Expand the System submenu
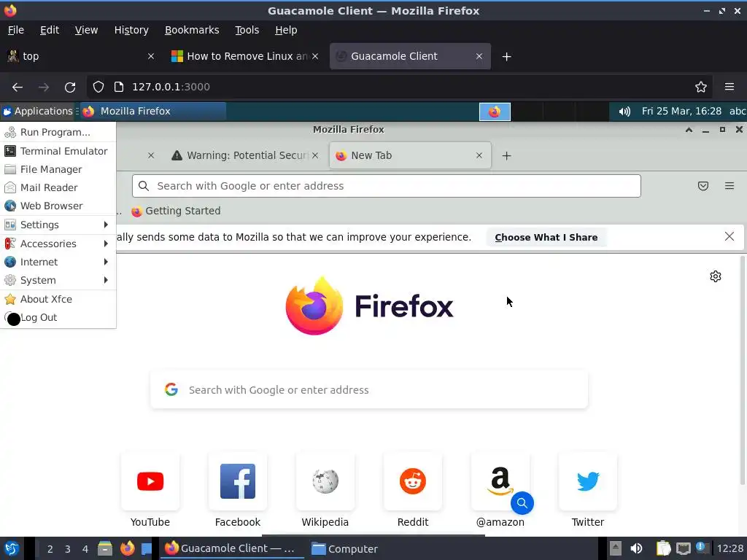Image resolution: width=747 pixels, height=560 pixels. click(58, 280)
